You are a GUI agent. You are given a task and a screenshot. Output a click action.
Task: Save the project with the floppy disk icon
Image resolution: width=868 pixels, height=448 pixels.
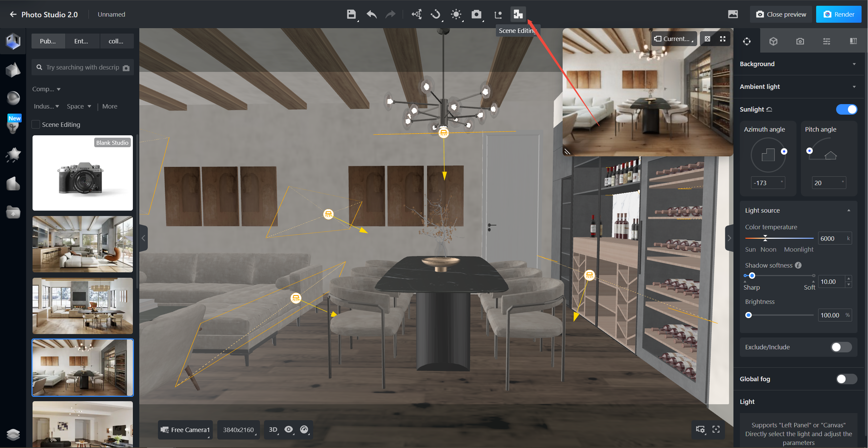click(351, 14)
